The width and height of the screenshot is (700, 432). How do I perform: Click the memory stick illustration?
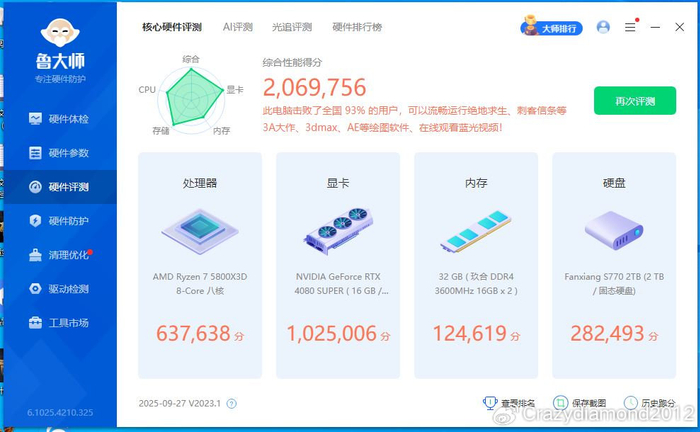pyautogui.click(x=476, y=231)
